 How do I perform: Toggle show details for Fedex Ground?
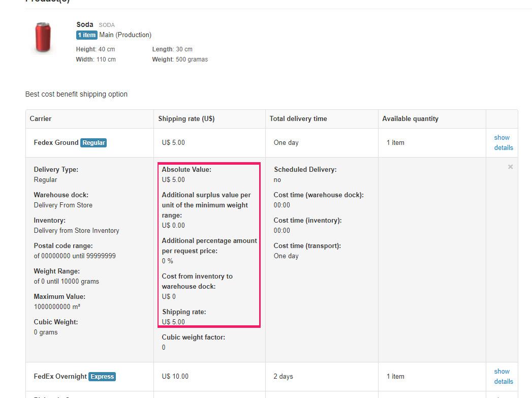[503, 142]
